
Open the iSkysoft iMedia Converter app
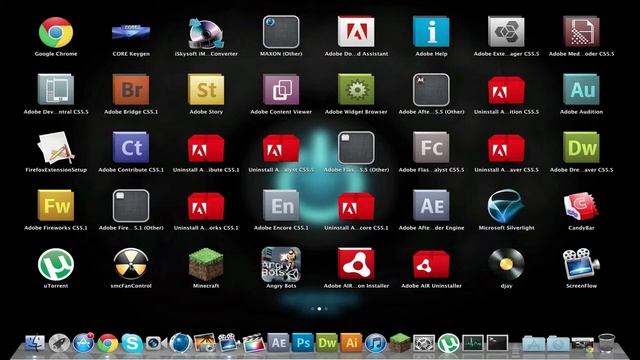(206, 33)
